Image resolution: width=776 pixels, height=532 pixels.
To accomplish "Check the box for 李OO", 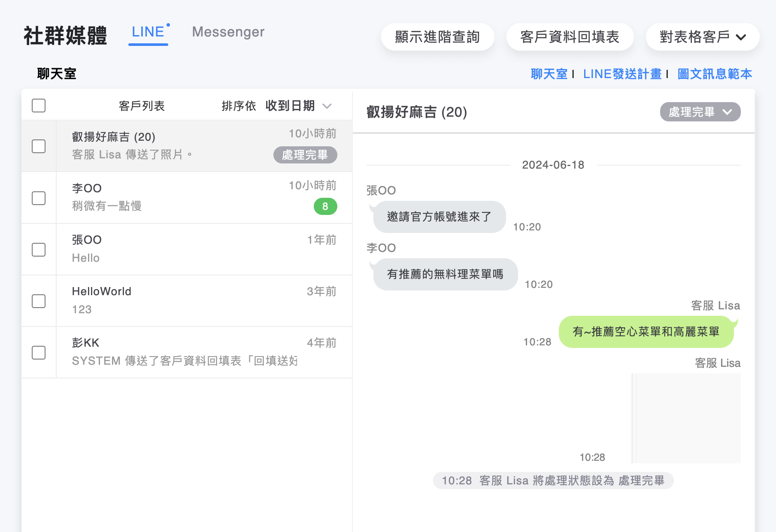I will (39, 198).
